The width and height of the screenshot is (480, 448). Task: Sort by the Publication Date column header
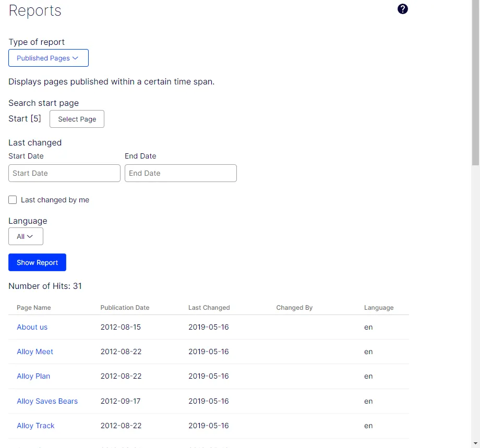click(x=125, y=308)
